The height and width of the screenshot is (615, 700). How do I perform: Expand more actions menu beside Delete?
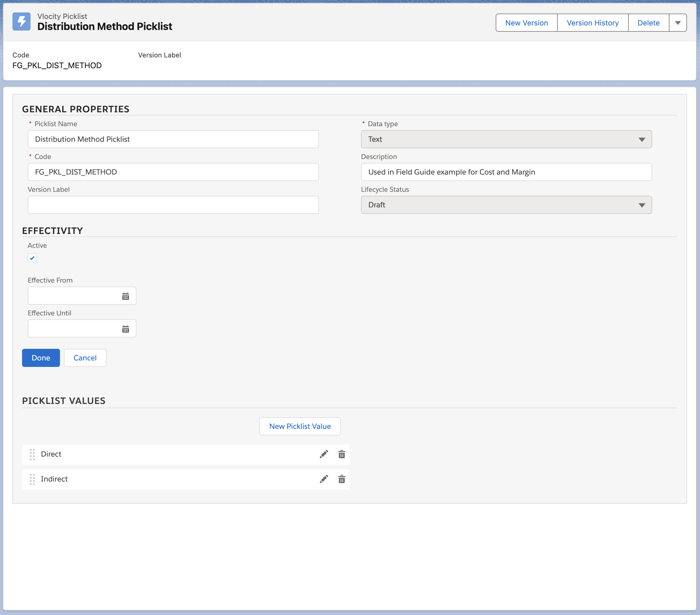(x=678, y=23)
